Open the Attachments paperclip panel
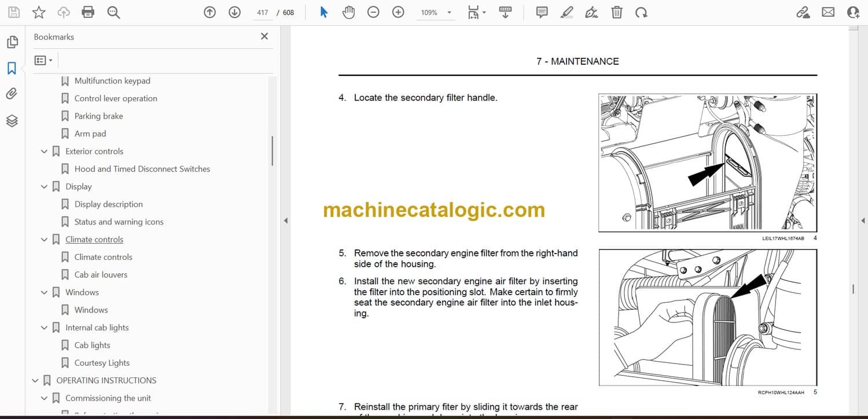This screenshot has height=419, width=868. (x=12, y=94)
